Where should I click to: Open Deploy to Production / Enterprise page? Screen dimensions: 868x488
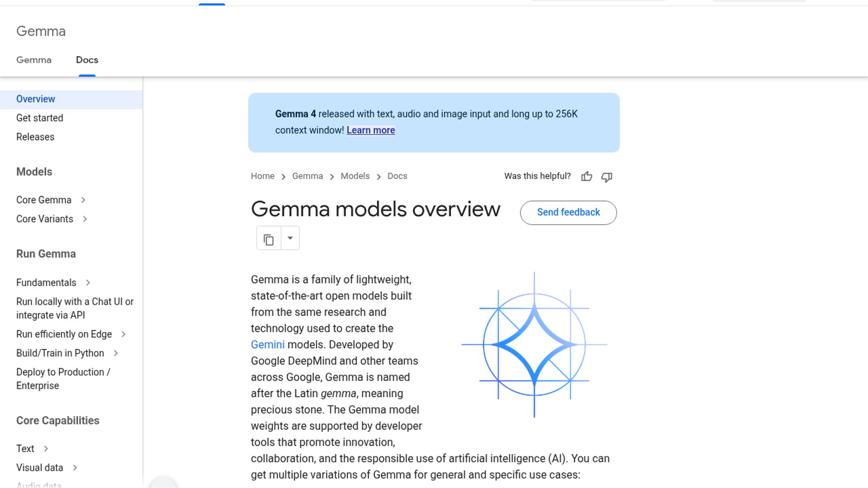point(63,379)
